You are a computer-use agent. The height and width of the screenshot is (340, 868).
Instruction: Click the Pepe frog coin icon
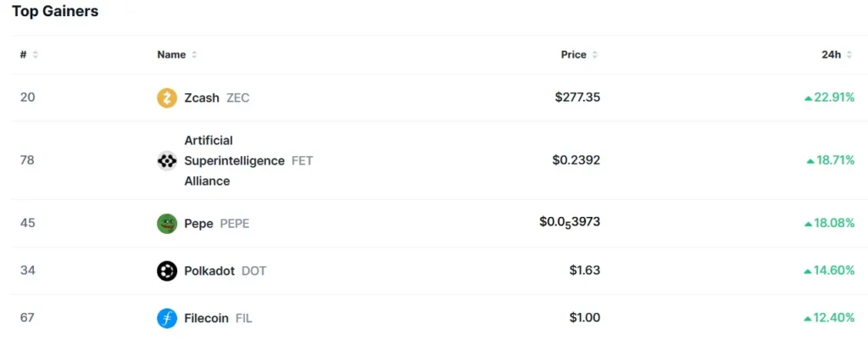pos(167,224)
